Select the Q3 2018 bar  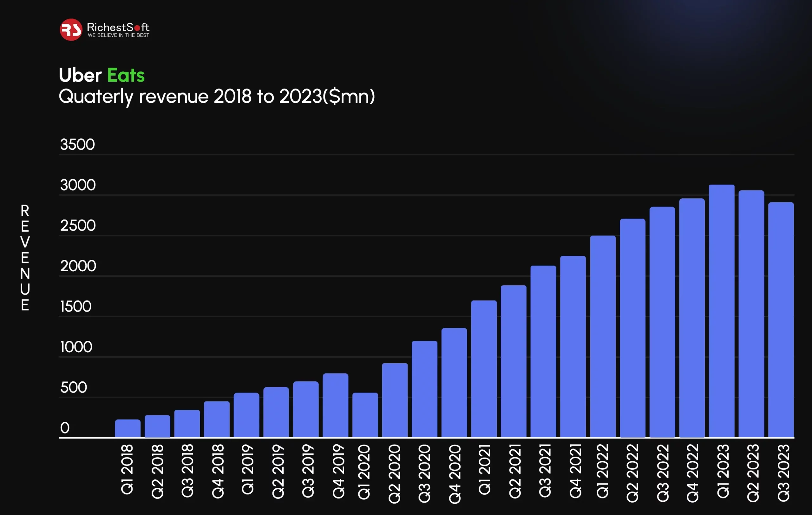(x=187, y=424)
